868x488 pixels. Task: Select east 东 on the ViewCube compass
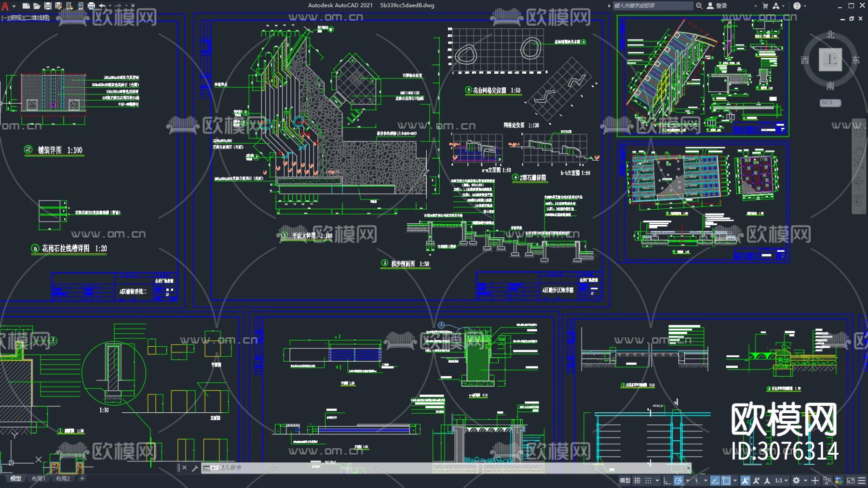point(856,60)
